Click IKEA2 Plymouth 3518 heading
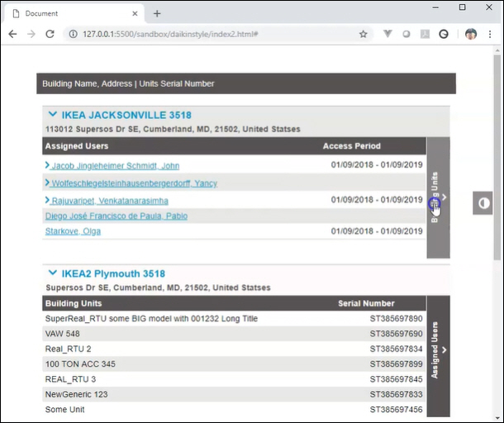 pos(113,273)
